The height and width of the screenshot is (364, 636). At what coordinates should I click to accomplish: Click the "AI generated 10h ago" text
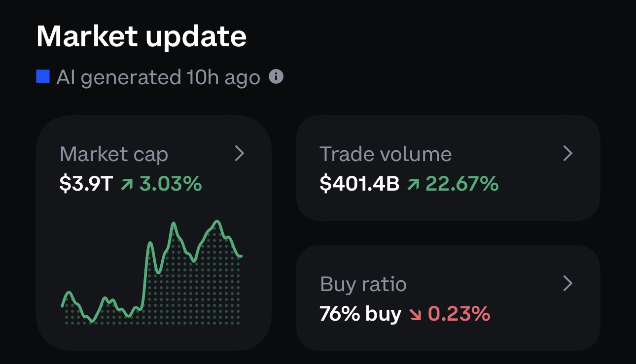pos(158,77)
